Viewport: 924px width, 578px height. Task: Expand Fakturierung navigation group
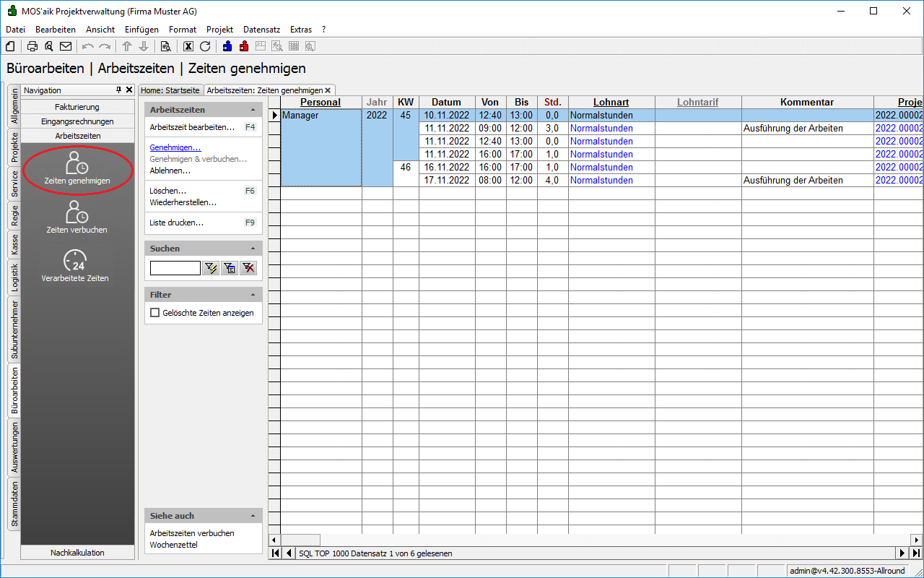[x=78, y=107]
